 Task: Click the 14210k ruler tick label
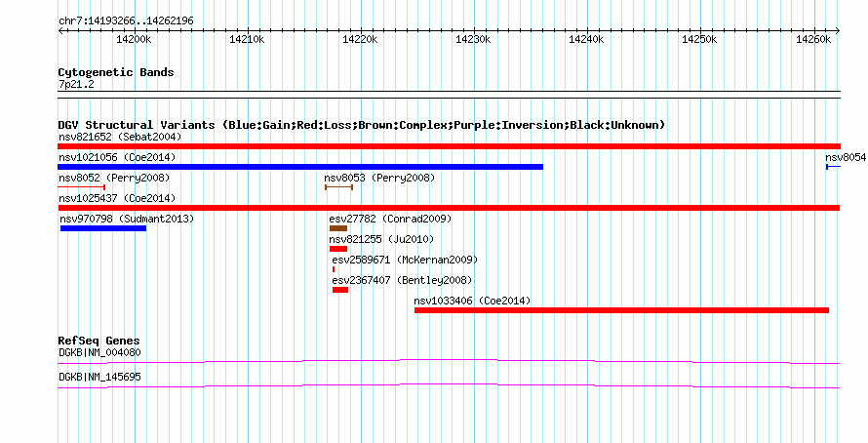(247, 39)
